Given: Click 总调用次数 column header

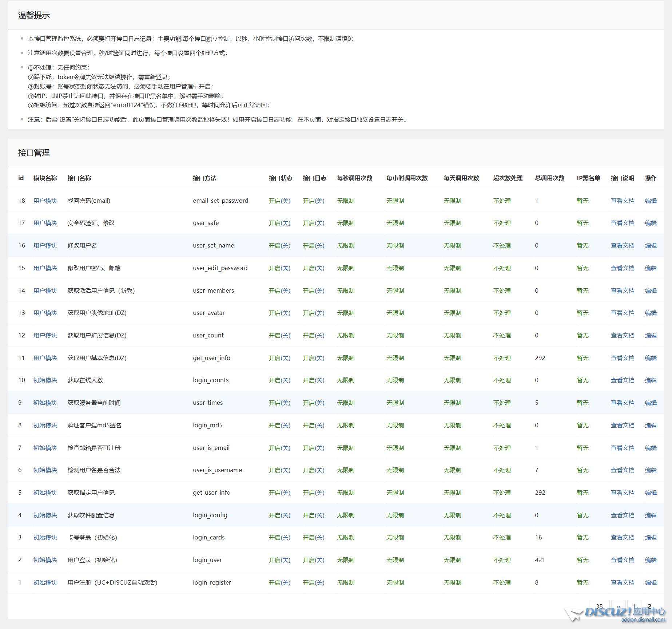Looking at the screenshot, I should [x=549, y=178].
